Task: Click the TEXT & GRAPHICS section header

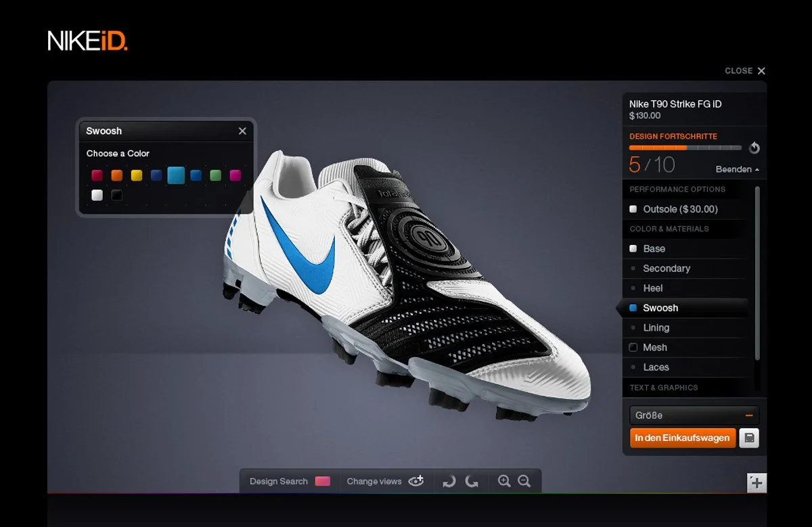Action: [x=663, y=388]
